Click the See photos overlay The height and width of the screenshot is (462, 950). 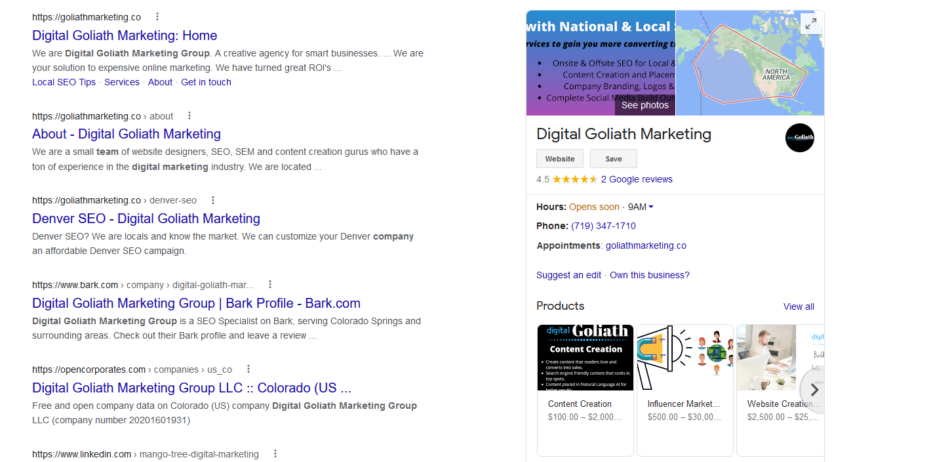click(x=645, y=105)
